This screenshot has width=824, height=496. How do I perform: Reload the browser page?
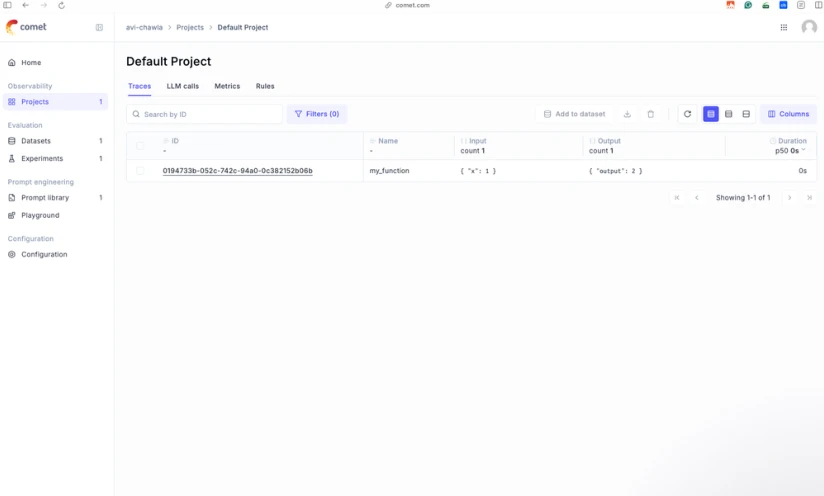(61, 5)
